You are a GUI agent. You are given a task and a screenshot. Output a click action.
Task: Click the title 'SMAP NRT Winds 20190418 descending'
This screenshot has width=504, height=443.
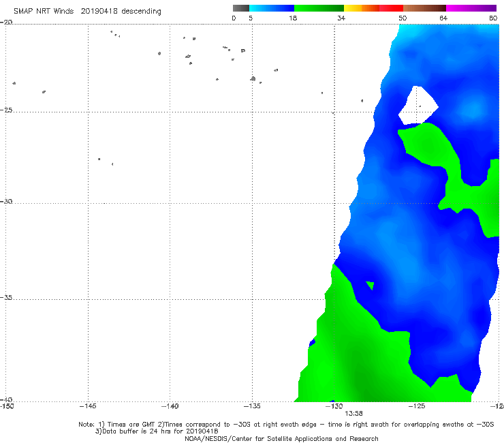pyautogui.click(x=87, y=12)
